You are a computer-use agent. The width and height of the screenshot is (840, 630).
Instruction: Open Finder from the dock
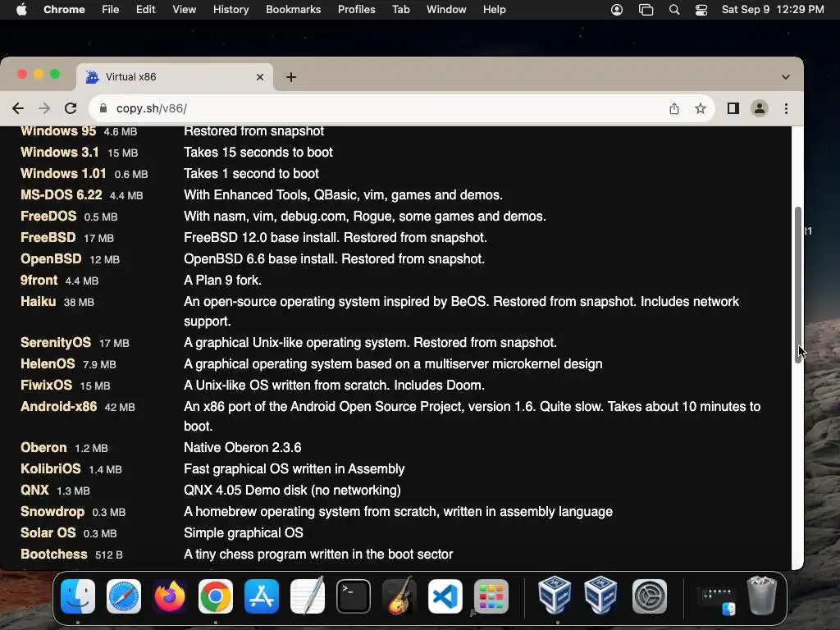pos(78,596)
